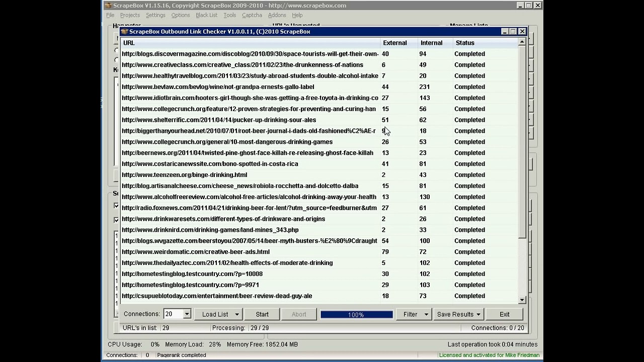Click the scrollbar down arrow in Link Checker
644x362 pixels.
pyautogui.click(x=522, y=300)
